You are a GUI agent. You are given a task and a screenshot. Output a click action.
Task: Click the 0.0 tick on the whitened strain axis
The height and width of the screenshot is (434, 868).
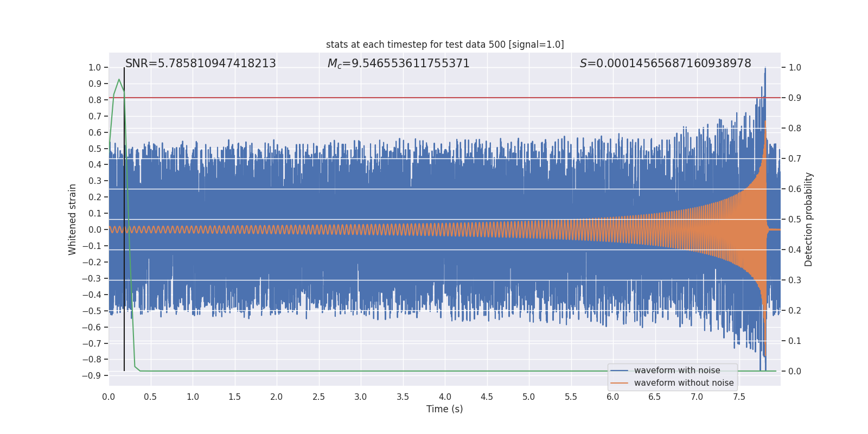94,229
